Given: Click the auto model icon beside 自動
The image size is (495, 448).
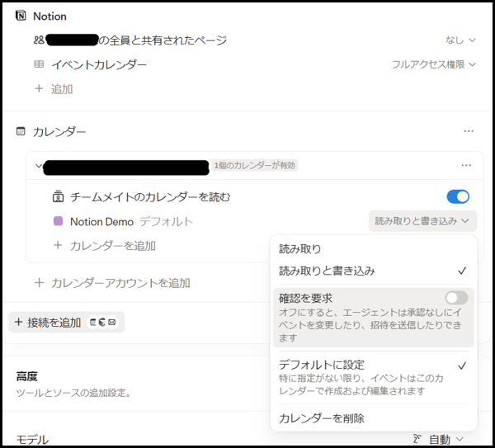Looking at the screenshot, I should (417, 439).
